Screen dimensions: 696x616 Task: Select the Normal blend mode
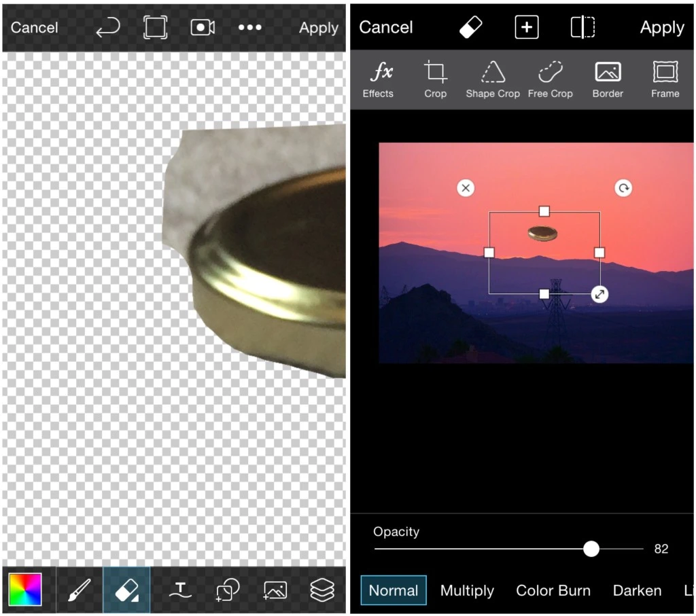pyautogui.click(x=393, y=591)
